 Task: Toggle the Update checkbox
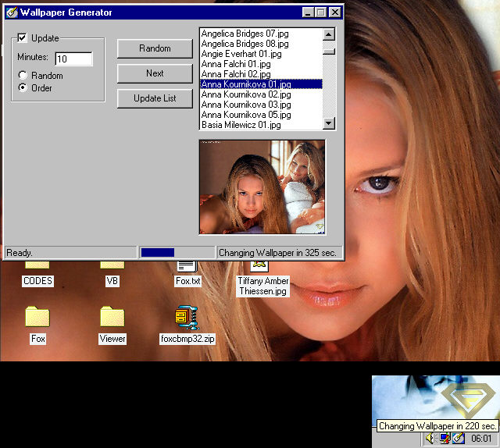pos(22,38)
